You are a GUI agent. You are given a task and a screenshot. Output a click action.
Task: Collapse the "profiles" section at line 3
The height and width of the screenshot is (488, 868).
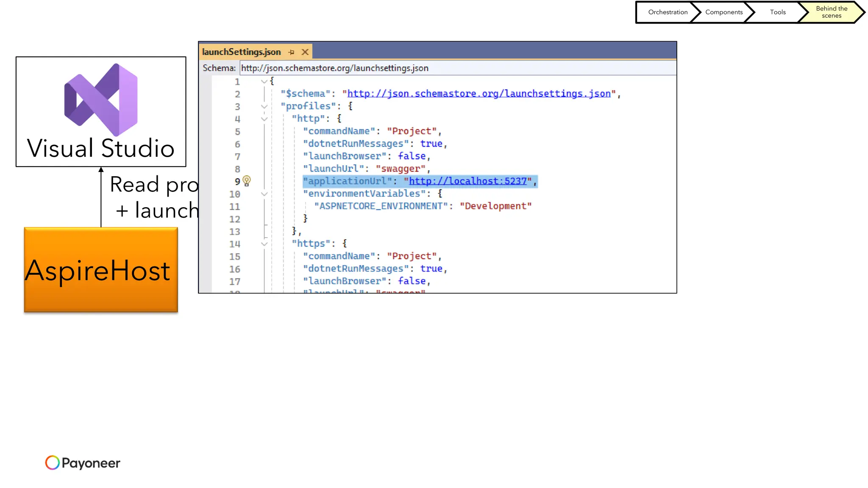(264, 106)
